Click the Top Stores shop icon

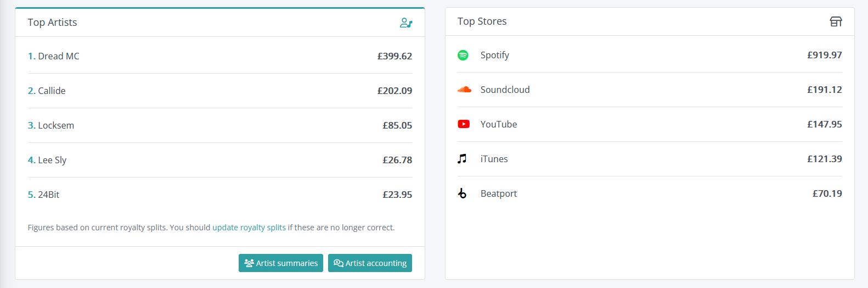836,21
